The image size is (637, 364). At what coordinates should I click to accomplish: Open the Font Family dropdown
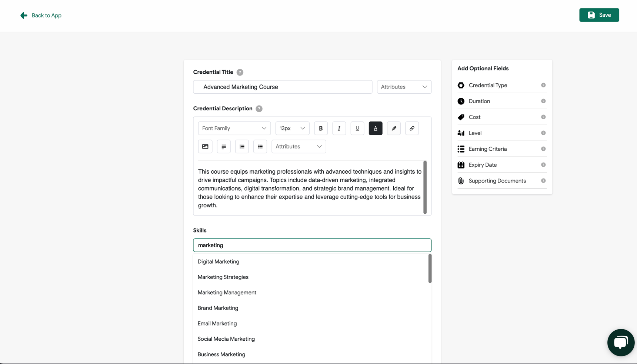[234, 128]
